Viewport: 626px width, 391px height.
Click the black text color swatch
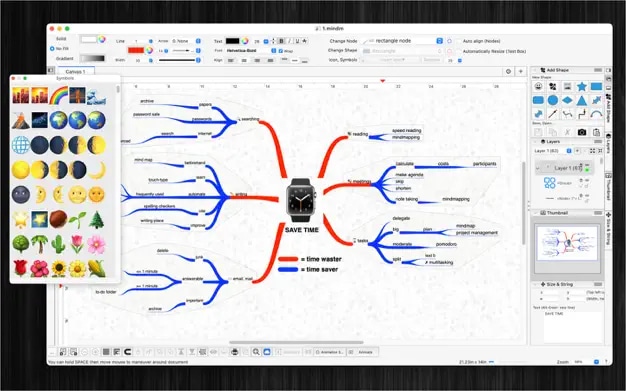point(232,41)
